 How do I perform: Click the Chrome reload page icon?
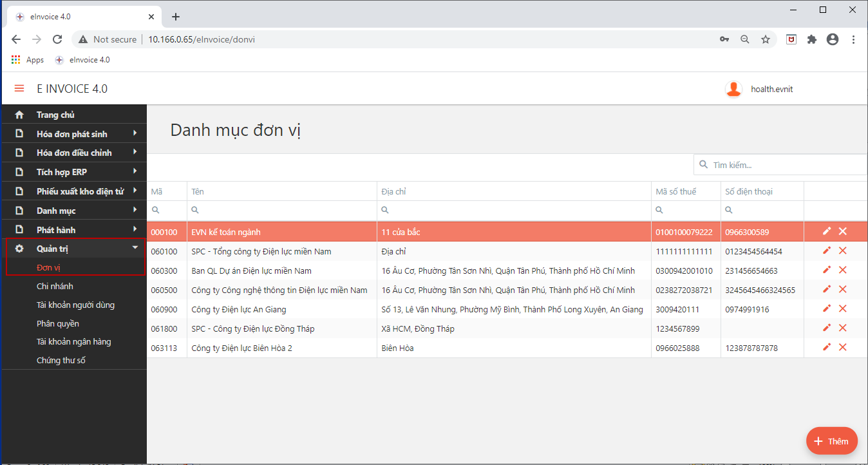click(57, 39)
